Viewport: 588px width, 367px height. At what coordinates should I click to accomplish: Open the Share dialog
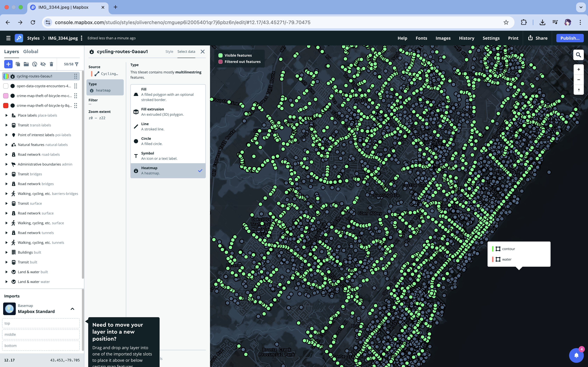pyautogui.click(x=538, y=38)
